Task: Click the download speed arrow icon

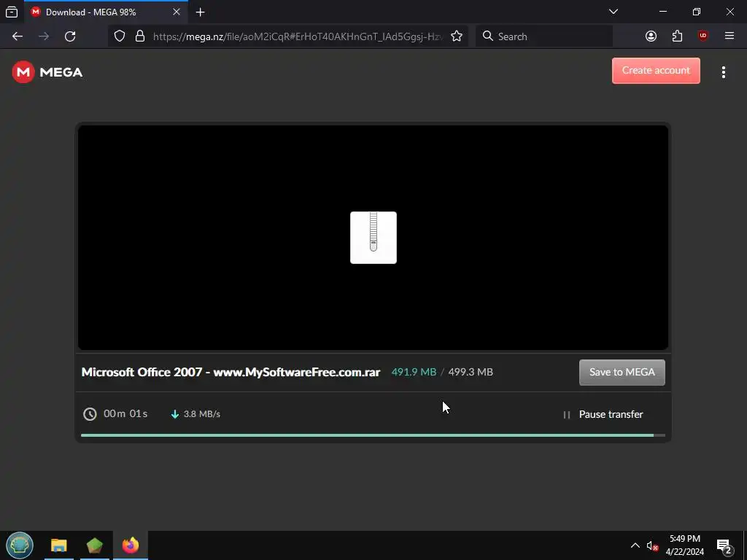Action: pos(175,414)
